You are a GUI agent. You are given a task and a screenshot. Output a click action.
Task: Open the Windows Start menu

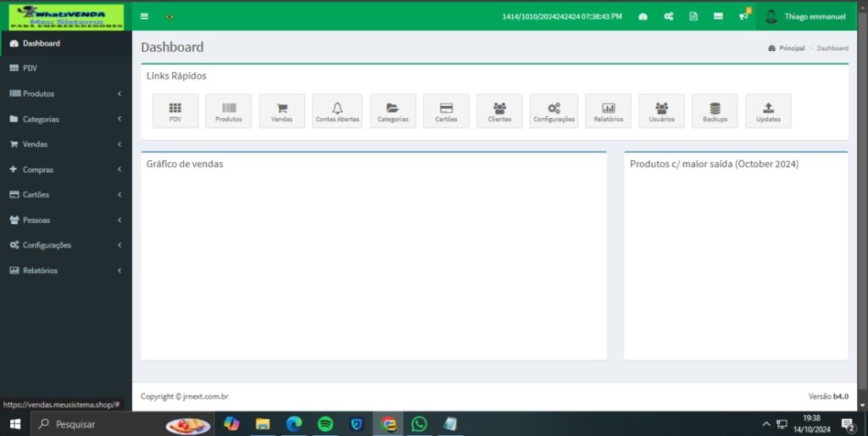(x=15, y=424)
